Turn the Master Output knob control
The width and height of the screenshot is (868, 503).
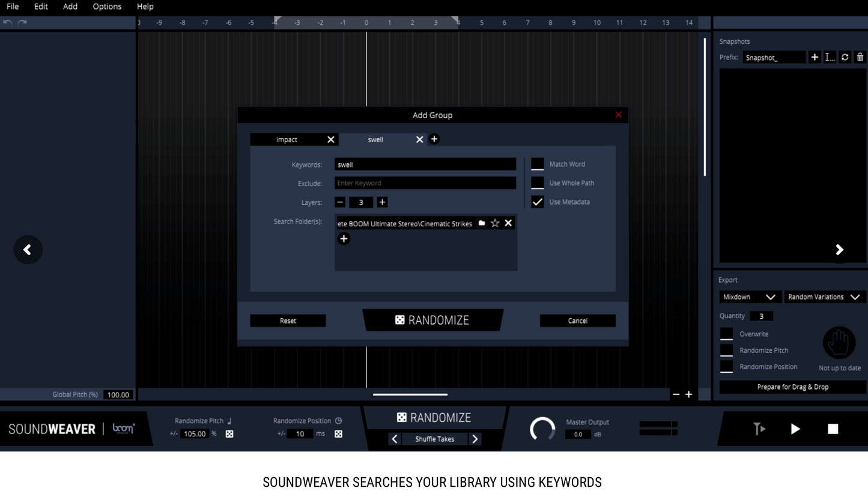pyautogui.click(x=542, y=429)
